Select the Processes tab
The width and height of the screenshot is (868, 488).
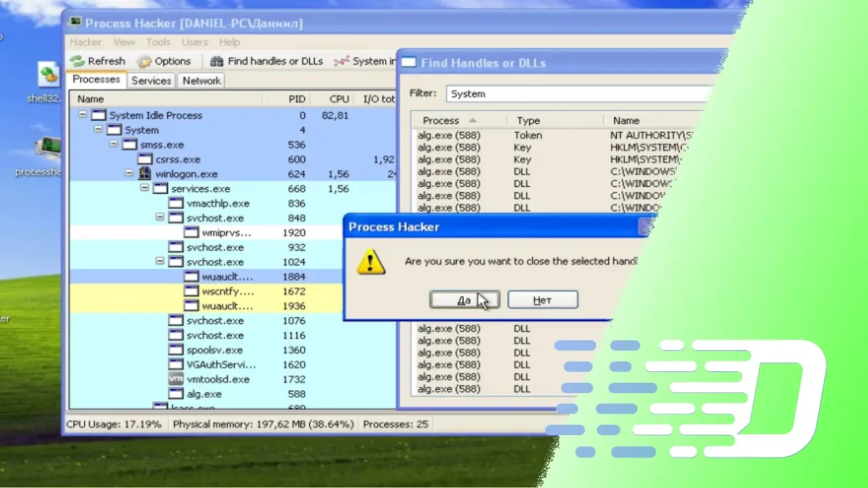pos(96,79)
